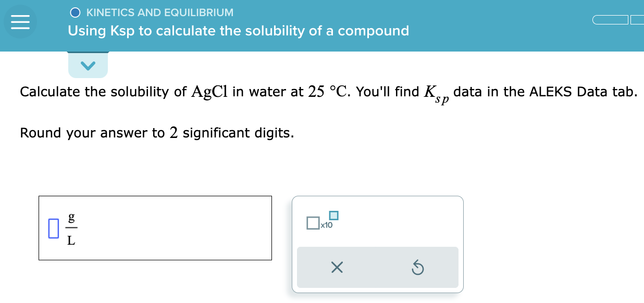Click the blue answer input box before g/L
644x303 pixels.
54,228
